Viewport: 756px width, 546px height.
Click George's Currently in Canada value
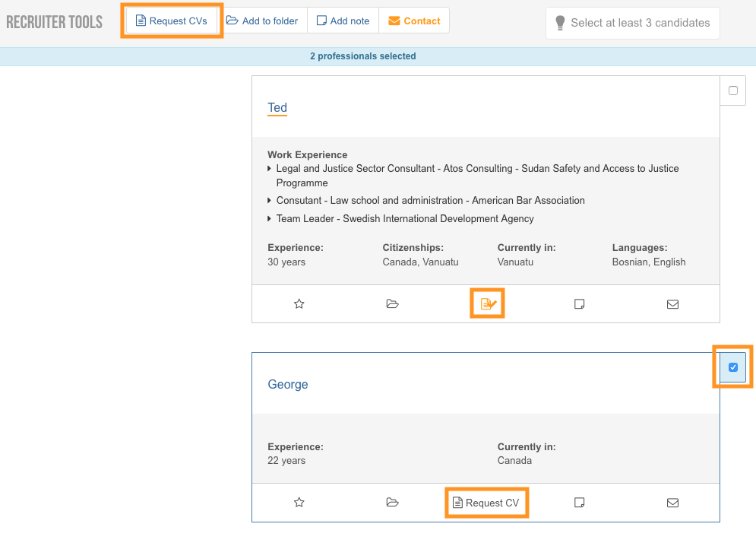(514, 461)
